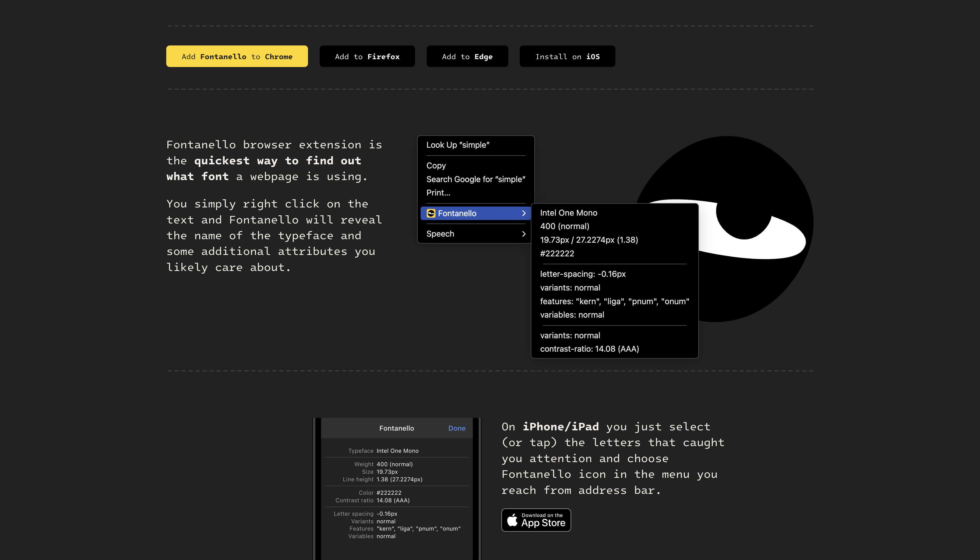This screenshot has width=980, height=560.
Task: Choose Copy from the context menu
Action: (x=436, y=166)
